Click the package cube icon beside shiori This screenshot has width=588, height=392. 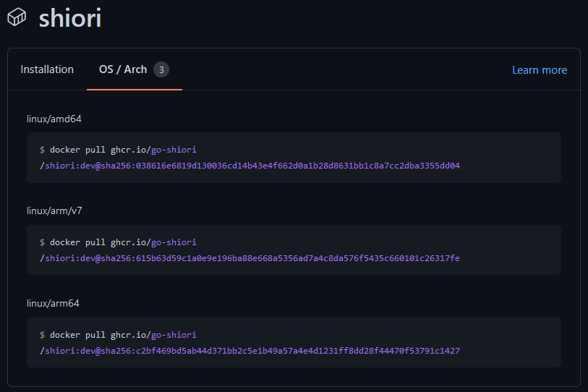point(17,17)
